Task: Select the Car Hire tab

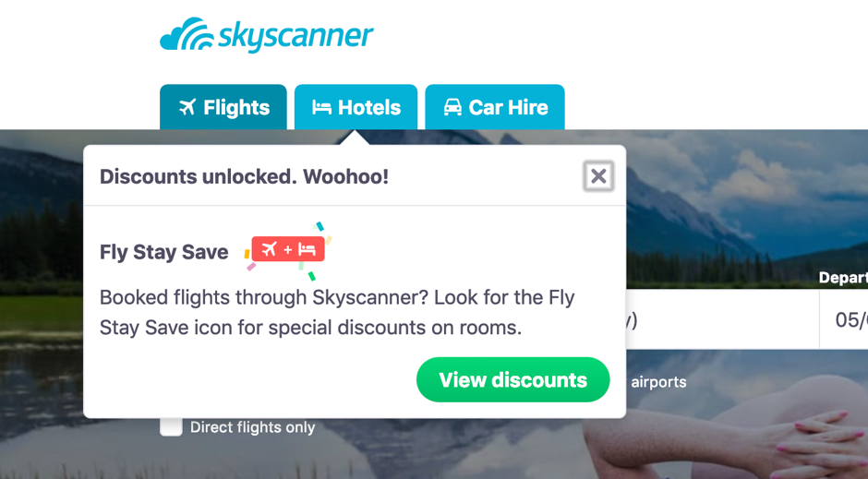Action: tap(494, 108)
